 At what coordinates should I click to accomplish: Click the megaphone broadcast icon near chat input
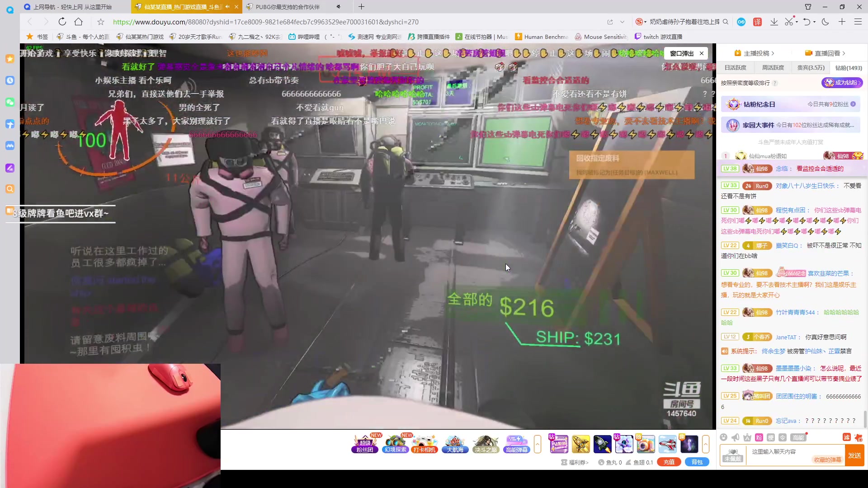tap(735, 437)
